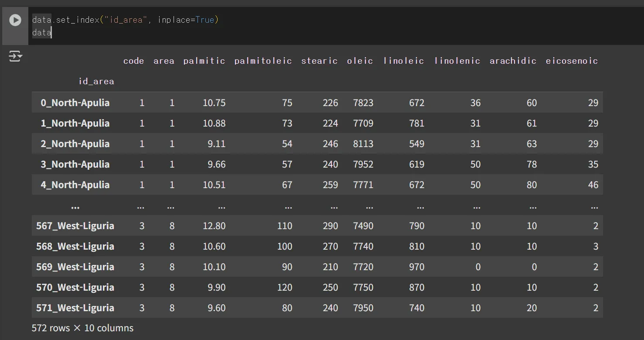Select row label 570_West-Liguria
This screenshot has height=340, width=644.
pyautogui.click(x=75, y=288)
